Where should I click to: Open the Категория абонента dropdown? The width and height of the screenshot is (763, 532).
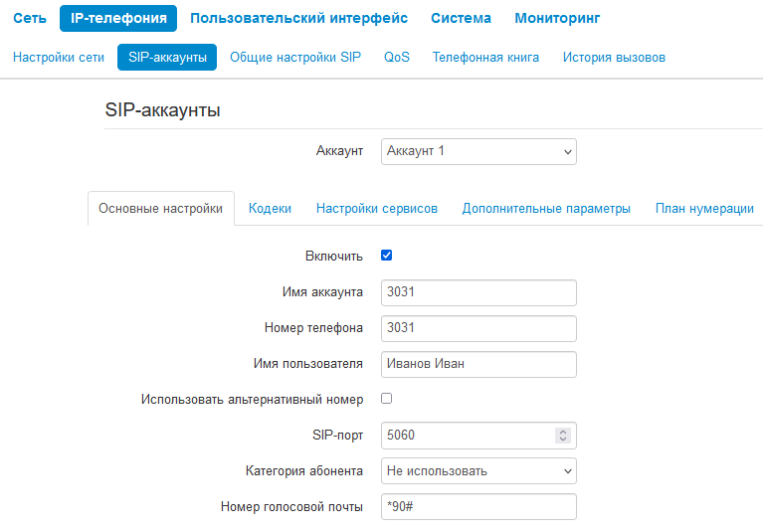tap(478, 470)
